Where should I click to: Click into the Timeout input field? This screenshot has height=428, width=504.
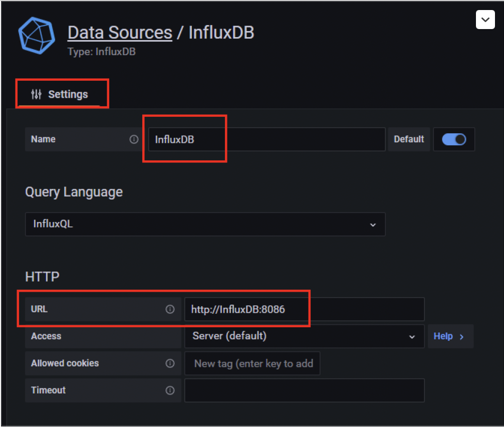point(305,390)
